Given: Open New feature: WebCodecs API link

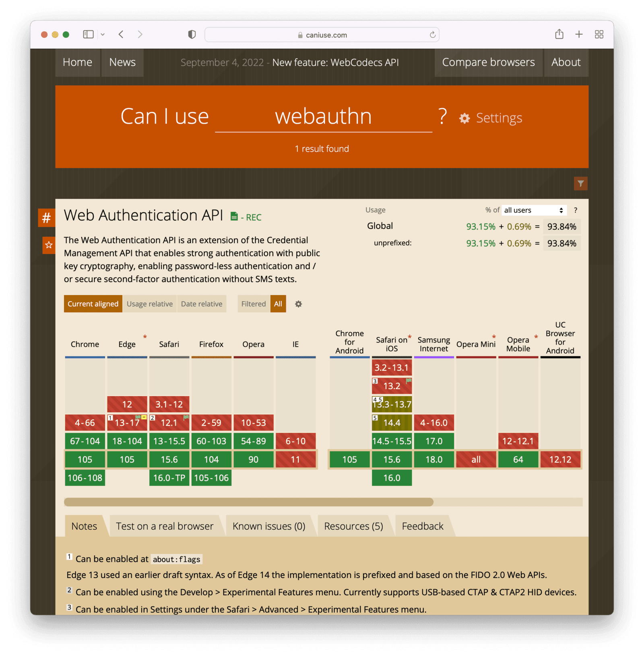Looking at the screenshot, I should 335,63.
